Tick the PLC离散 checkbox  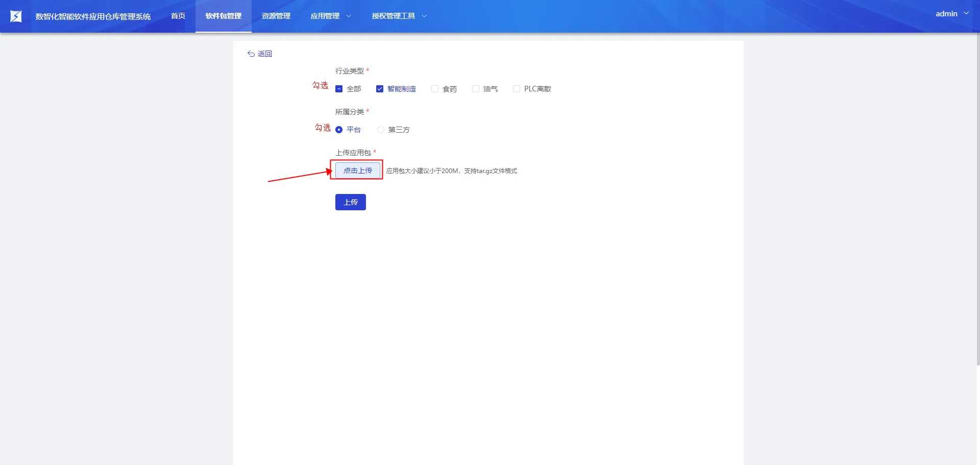(517, 89)
